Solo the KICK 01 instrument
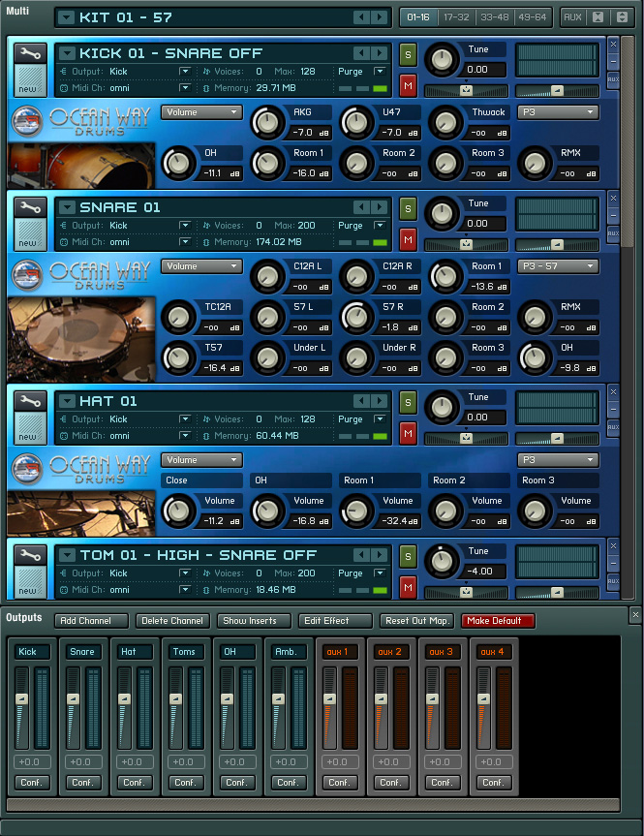644x836 pixels. click(408, 53)
